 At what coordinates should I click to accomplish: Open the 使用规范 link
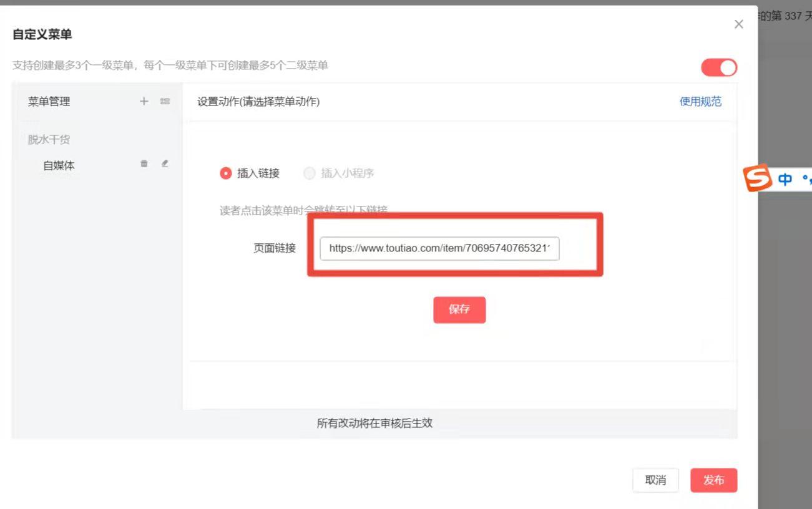click(x=700, y=101)
